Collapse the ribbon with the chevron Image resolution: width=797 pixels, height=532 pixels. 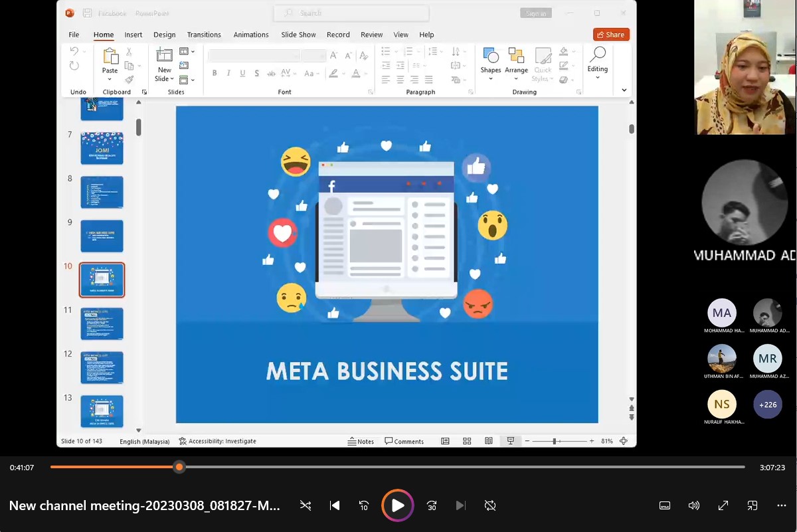624,90
